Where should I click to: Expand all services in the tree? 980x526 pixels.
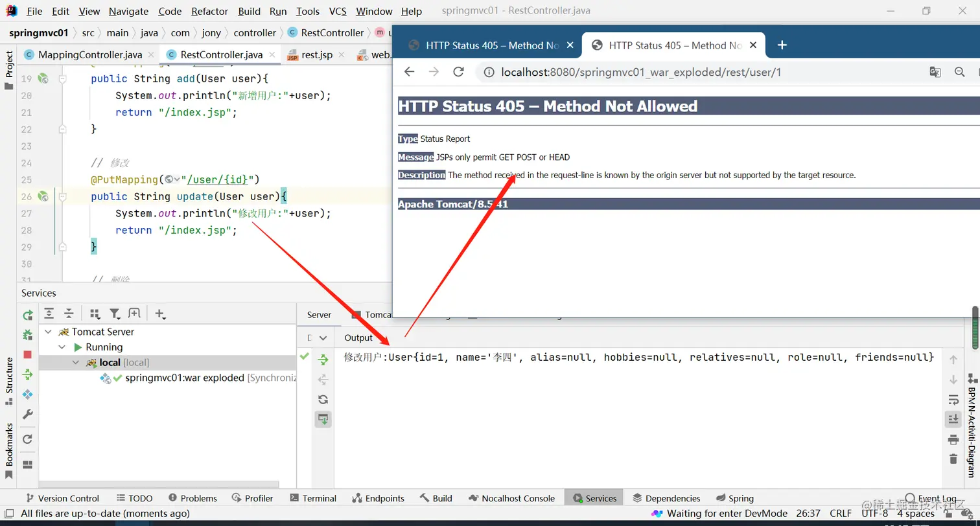point(49,314)
